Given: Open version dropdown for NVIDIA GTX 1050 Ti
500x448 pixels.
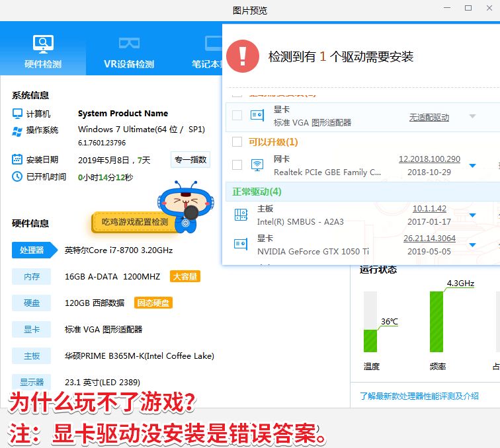Looking at the screenshot, I should pyautogui.click(x=473, y=244).
